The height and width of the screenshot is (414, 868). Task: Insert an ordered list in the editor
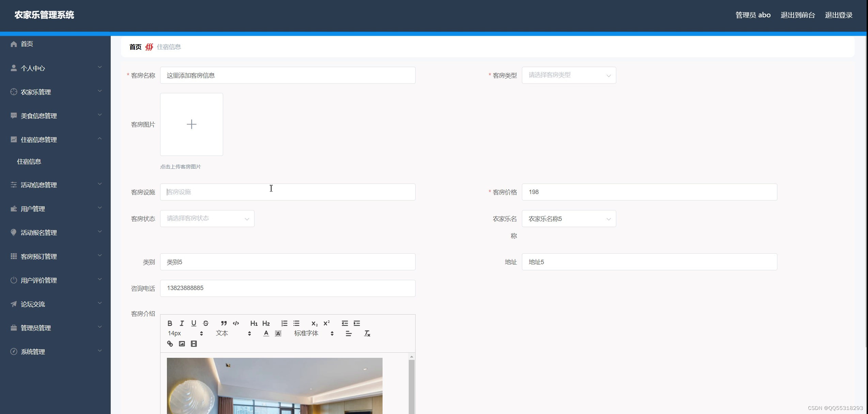tap(284, 323)
